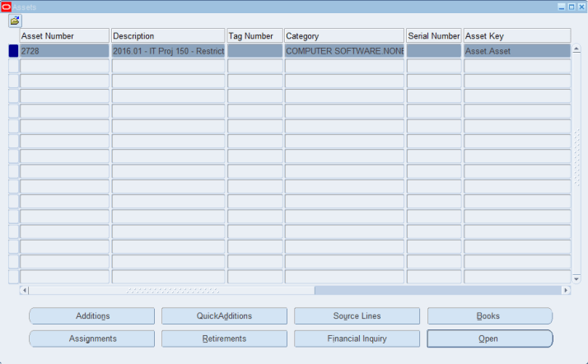The image size is (588, 364).
Task: Maximize the Assets window
Action: pyautogui.click(x=572, y=6)
